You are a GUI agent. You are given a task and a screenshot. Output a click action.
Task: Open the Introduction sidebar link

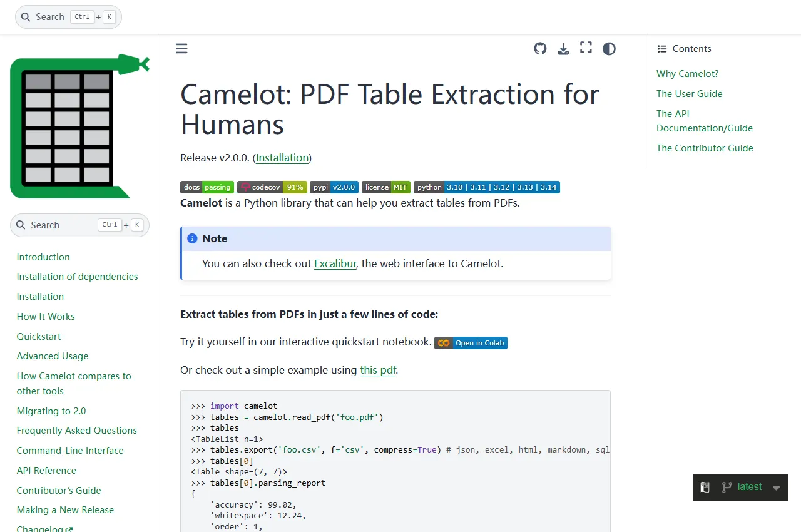click(x=43, y=257)
